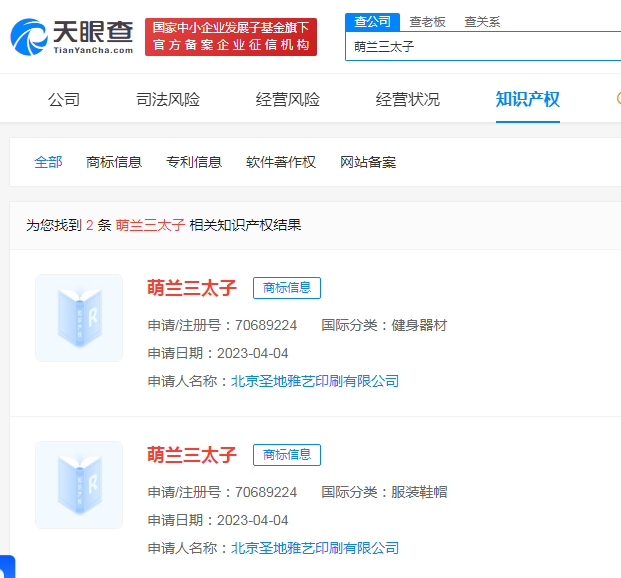Click registration number 70689224 in 健身器材 result
This screenshot has height=578, width=621.
(x=266, y=325)
